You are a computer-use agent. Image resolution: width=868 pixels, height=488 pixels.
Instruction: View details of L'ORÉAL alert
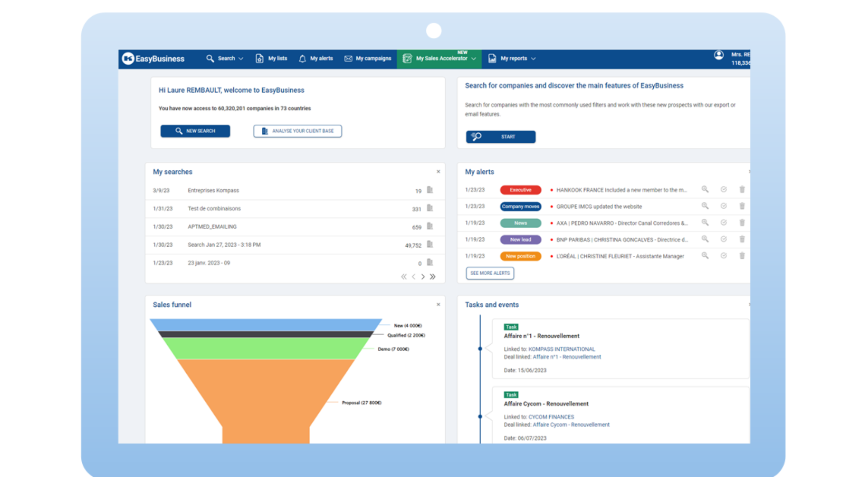pos(705,256)
